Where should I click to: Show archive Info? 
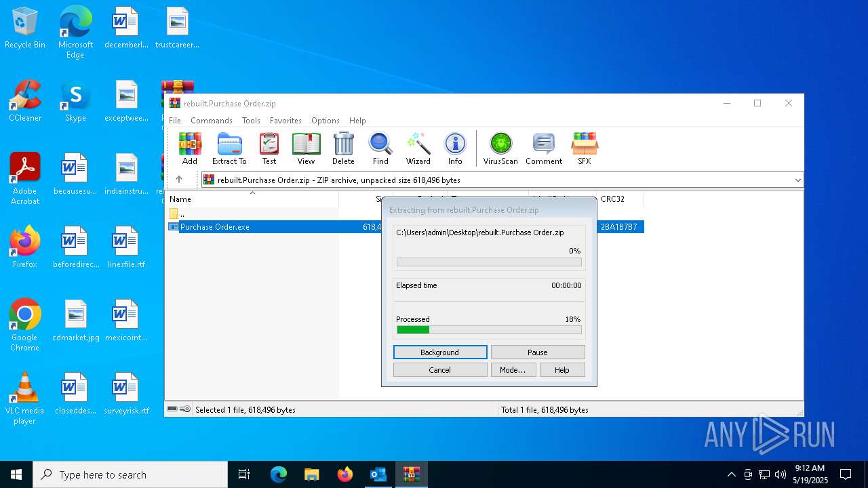click(455, 148)
